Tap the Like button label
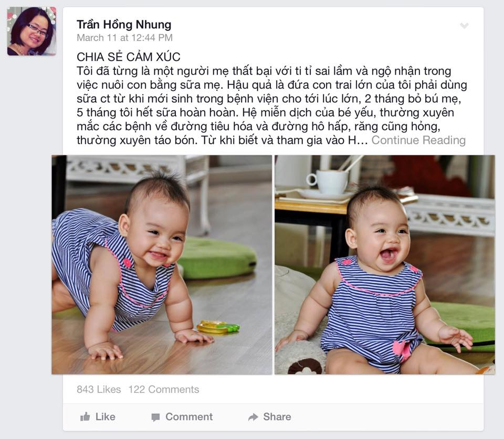Image resolution: width=504 pixels, height=439 pixels. coord(106,417)
